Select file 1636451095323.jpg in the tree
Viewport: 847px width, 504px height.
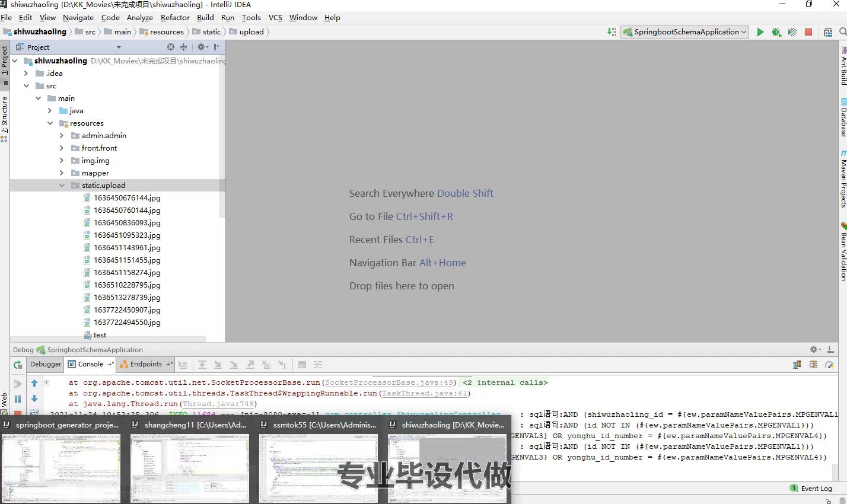126,235
